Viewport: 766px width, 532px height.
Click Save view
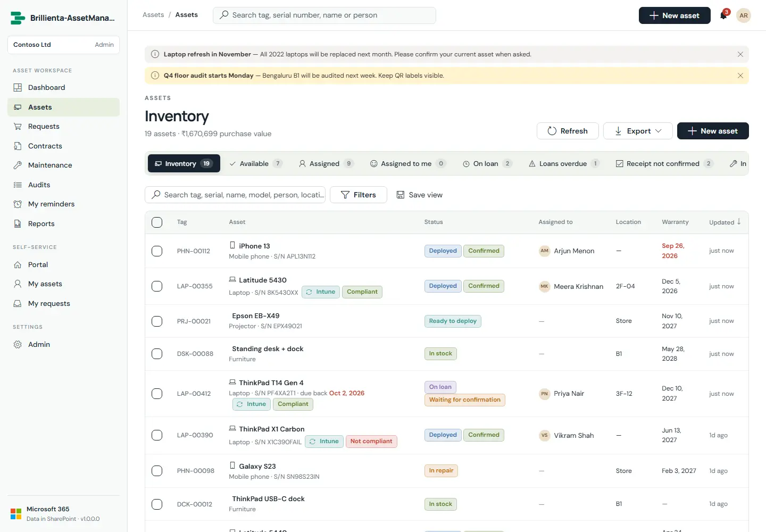(x=420, y=195)
